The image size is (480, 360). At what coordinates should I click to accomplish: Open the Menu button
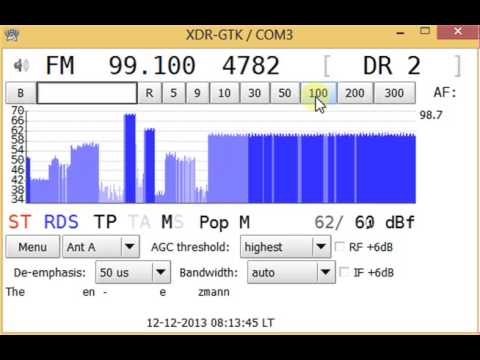tap(33, 247)
